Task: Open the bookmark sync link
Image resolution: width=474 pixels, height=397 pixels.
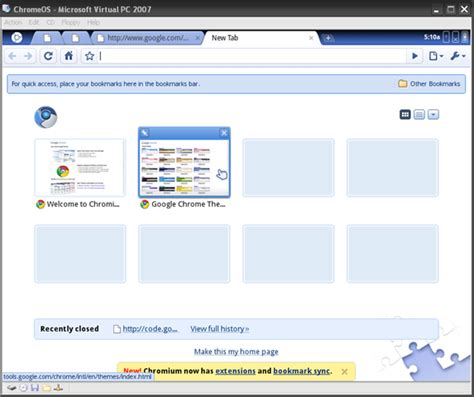Action: 302,371
